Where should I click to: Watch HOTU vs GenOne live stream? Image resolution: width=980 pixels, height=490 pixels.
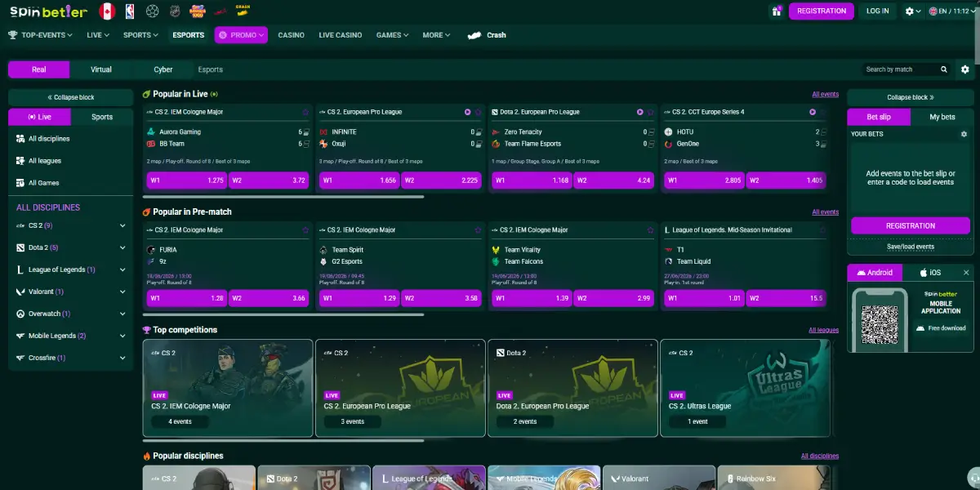tap(813, 112)
